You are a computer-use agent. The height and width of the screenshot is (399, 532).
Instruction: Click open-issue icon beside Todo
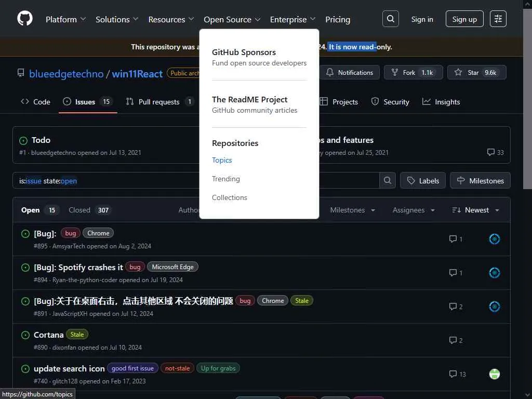pos(23,140)
